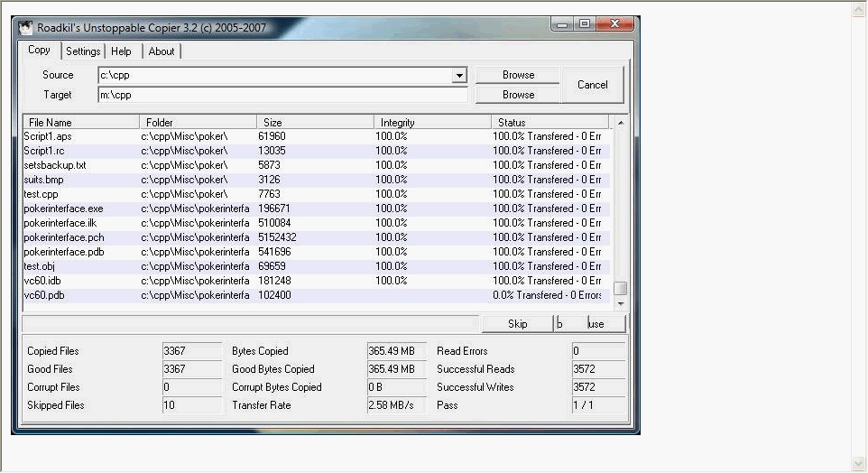Image resolution: width=868 pixels, height=473 pixels.
Task: Click the Copied Files value 3367
Action: (x=192, y=351)
